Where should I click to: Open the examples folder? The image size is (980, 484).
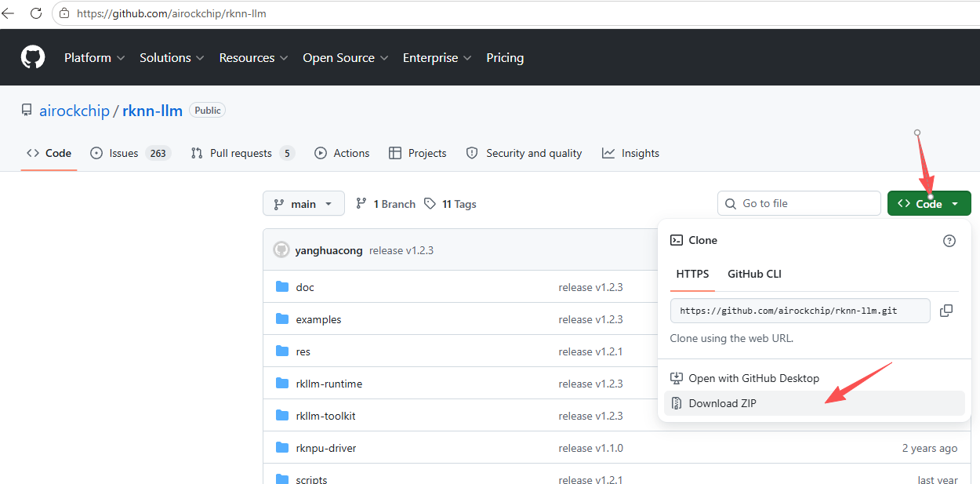pyautogui.click(x=318, y=319)
